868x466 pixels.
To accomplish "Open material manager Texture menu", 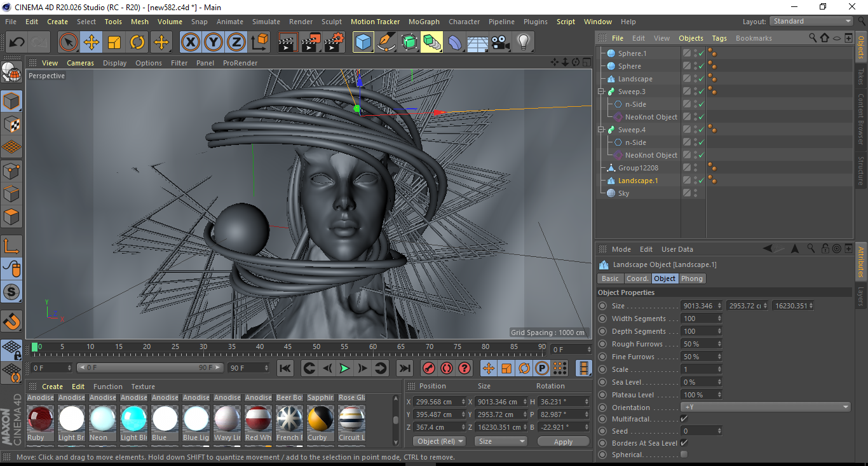I will coord(143,387).
